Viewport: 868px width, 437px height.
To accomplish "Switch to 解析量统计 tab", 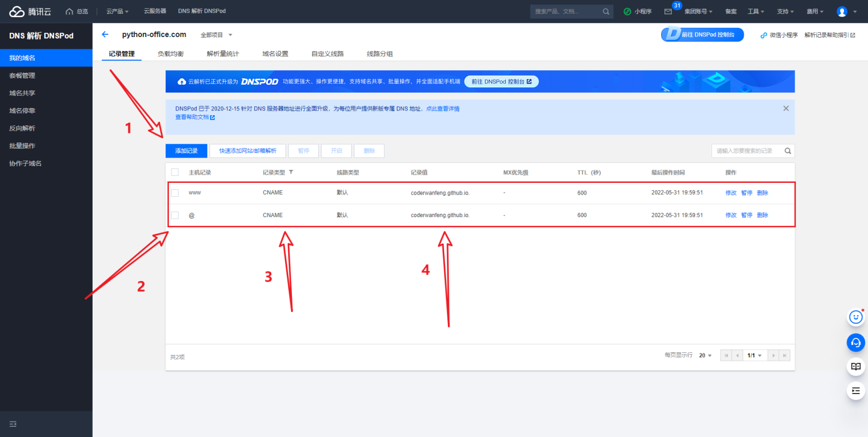I will (223, 54).
